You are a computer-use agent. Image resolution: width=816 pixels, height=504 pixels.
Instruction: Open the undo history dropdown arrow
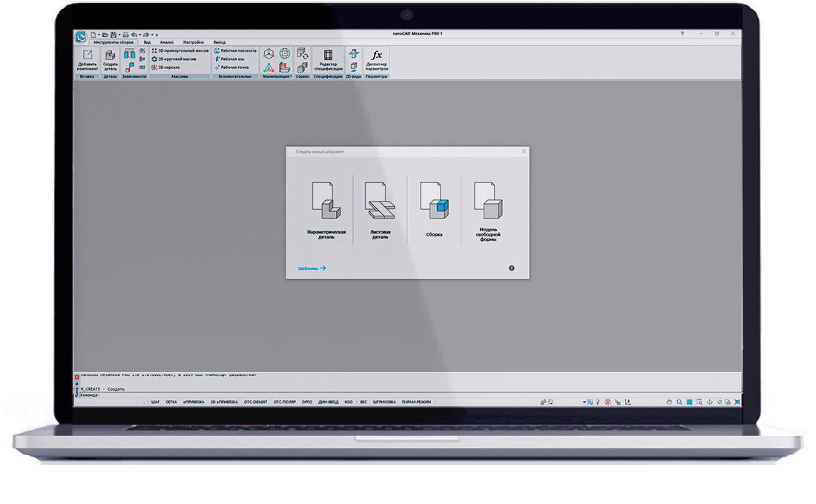pyautogui.click(x=139, y=34)
